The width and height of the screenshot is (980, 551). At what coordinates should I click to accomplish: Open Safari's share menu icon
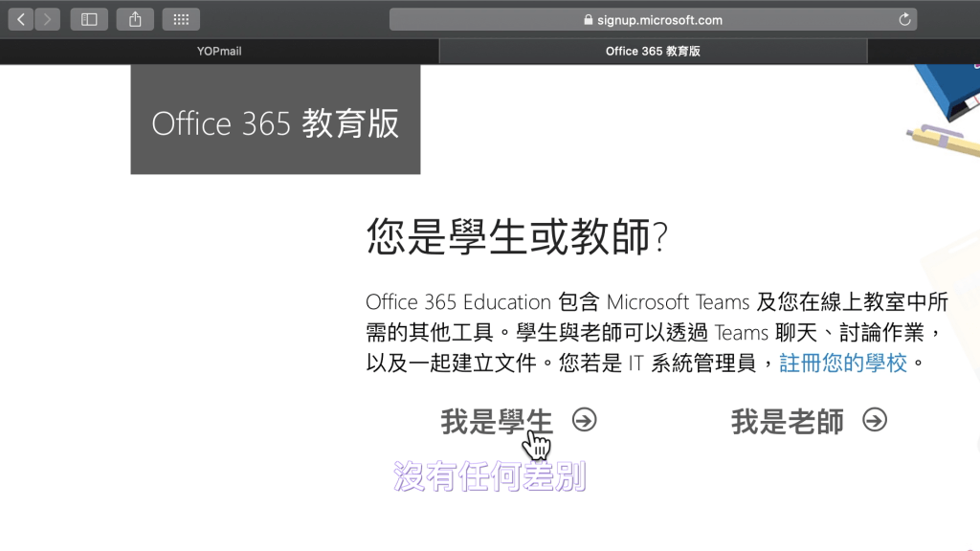tap(135, 19)
